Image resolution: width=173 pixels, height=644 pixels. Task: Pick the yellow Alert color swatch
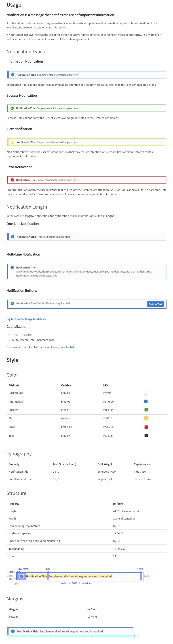pyautogui.click(x=146, y=418)
